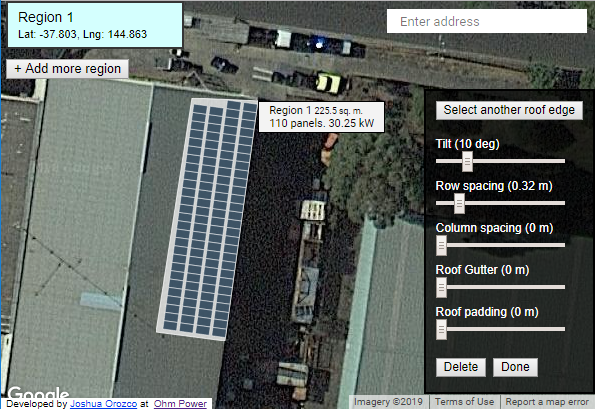The image size is (595, 409).
Task: Click the Roof Gutter (0 m) label
Action: 482,270
